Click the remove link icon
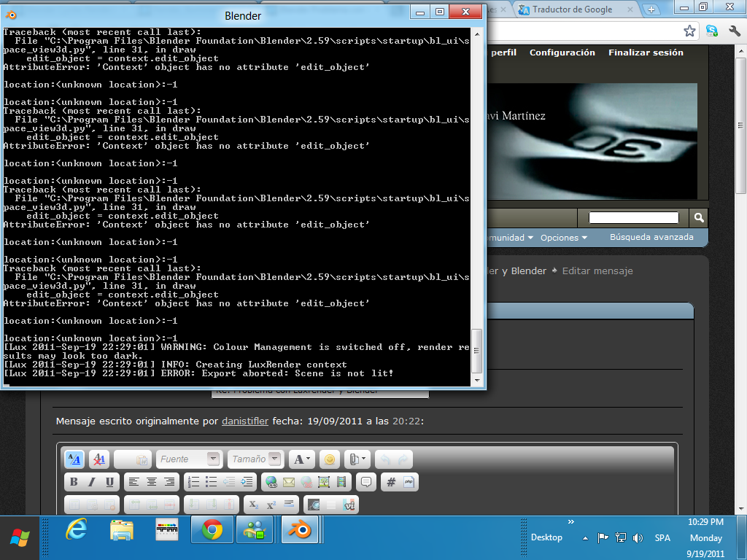This screenshot has height=560, width=747. [306, 482]
